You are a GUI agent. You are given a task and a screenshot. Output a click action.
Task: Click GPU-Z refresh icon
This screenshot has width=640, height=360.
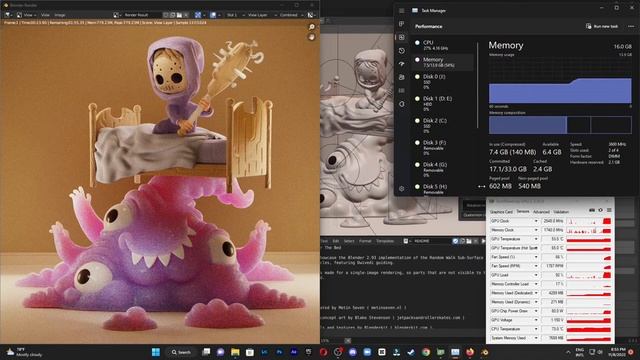point(600,210)
